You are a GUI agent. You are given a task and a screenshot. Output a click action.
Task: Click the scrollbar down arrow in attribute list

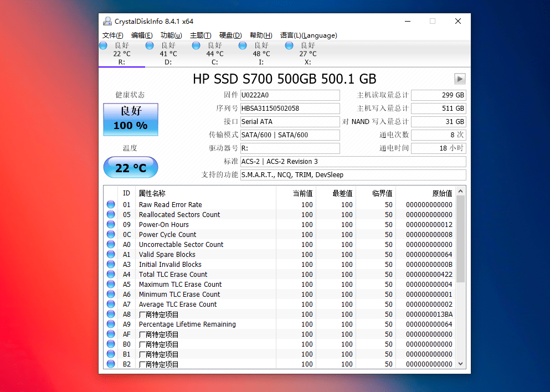(461, 364)
